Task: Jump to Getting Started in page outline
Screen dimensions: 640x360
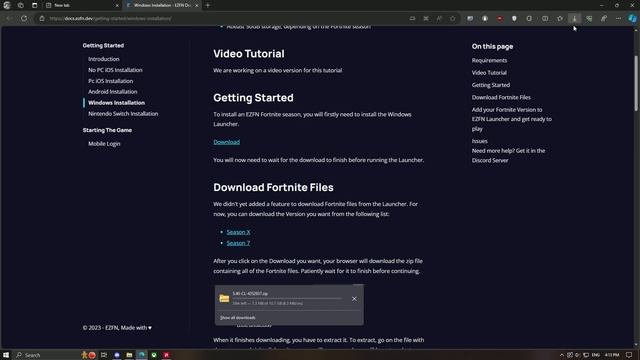Action: (x=491, y=85)
